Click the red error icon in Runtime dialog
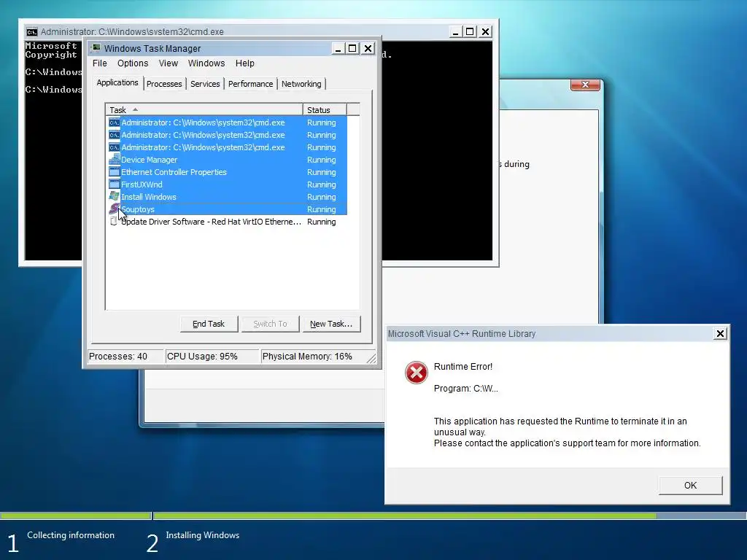Viewport: 747px width, 560px height. coord(416,372)
